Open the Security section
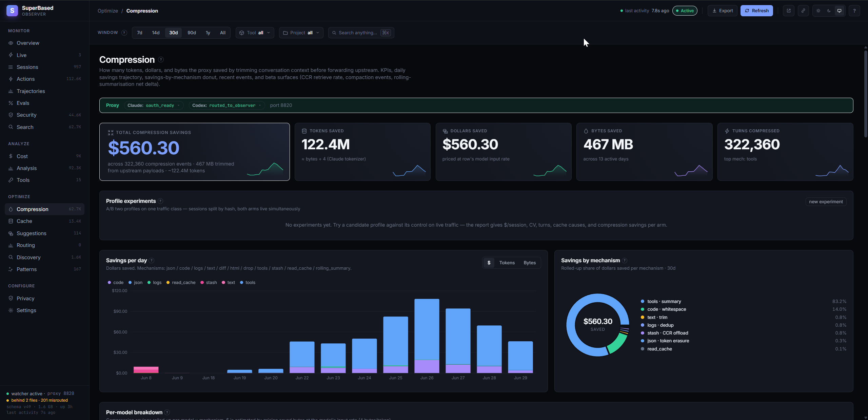The image size is (868, 420). coord(44,115)
